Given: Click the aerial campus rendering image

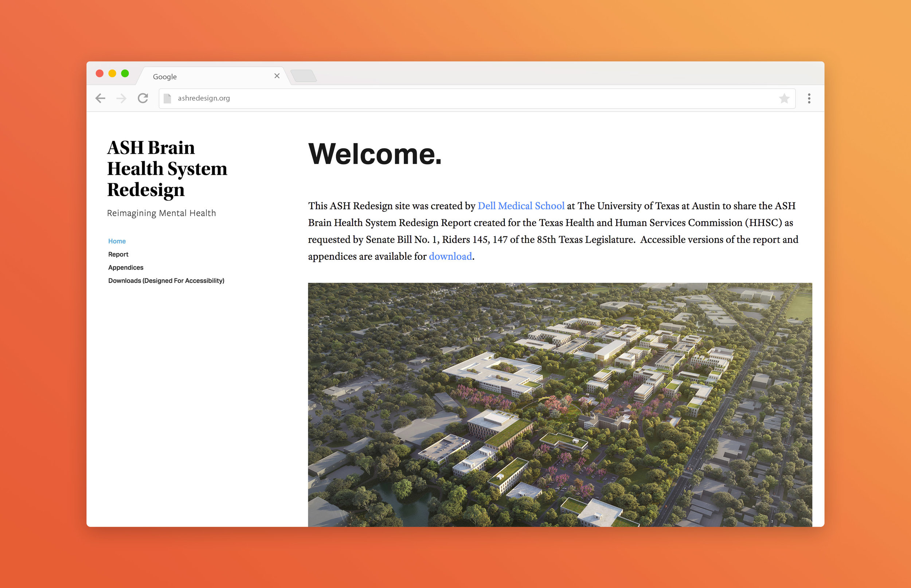Looking at the screenshot, I should pyautogui.click(x=560, y=405).
